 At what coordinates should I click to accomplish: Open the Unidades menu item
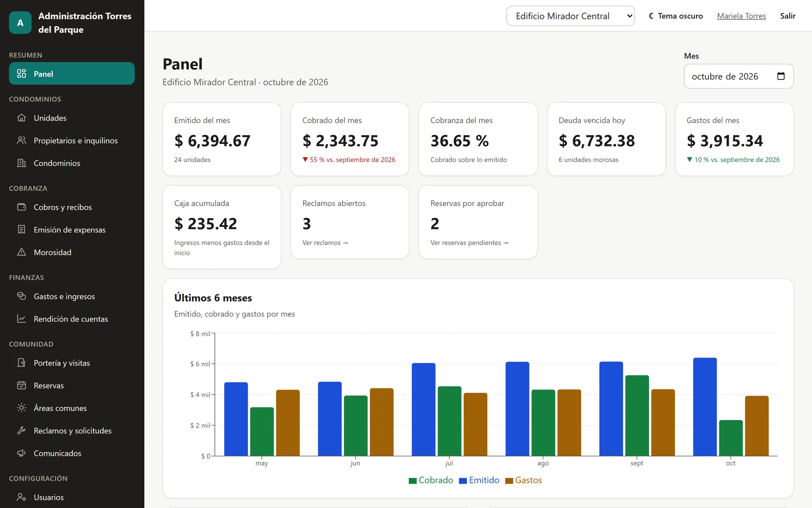72,118
